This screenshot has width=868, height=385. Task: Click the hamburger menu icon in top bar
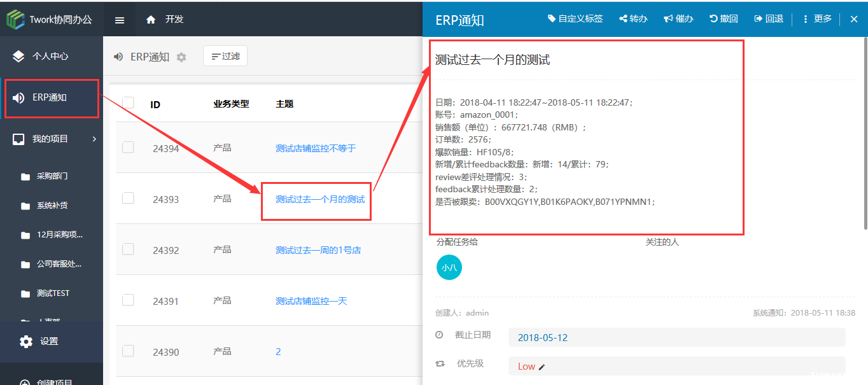coord(120,20)
